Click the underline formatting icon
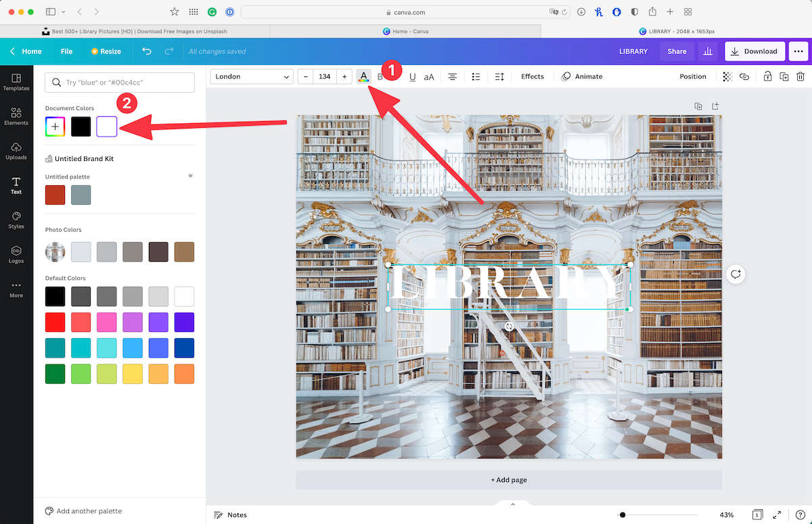 point(412,77)
